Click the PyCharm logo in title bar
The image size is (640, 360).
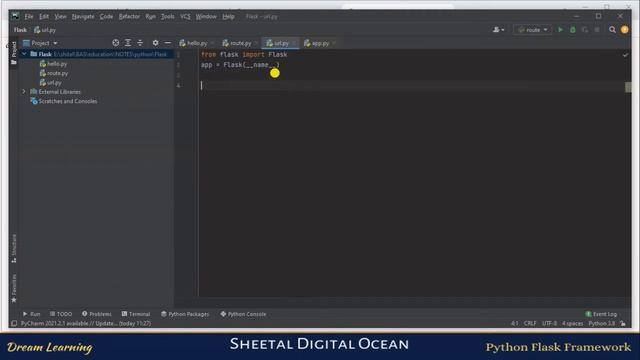(x=16, y=16)
